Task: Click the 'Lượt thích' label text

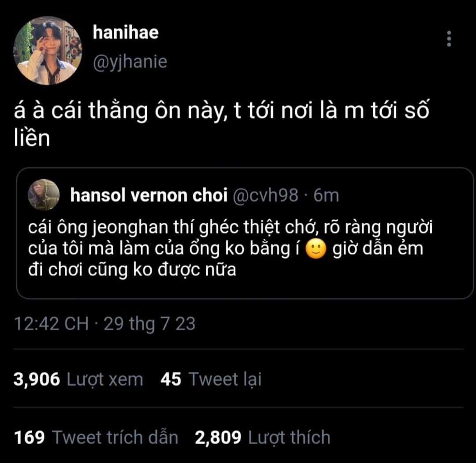Action: coord(289,438)
